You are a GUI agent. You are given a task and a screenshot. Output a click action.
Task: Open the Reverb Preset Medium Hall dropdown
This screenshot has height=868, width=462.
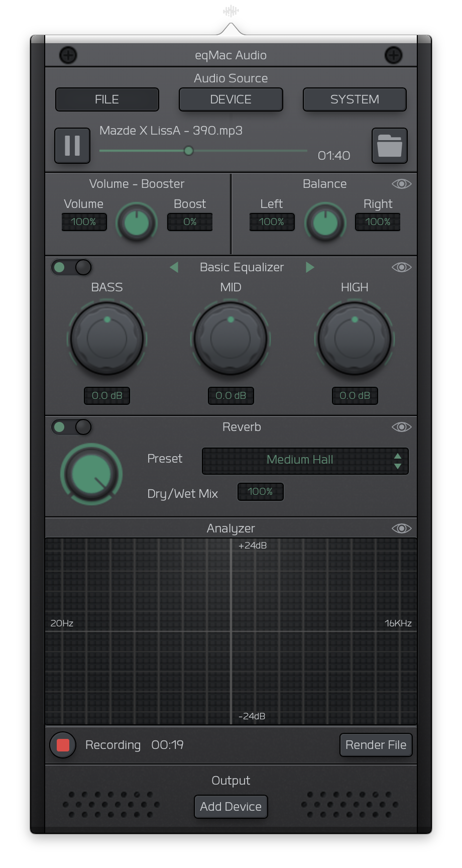coord(305,461)
